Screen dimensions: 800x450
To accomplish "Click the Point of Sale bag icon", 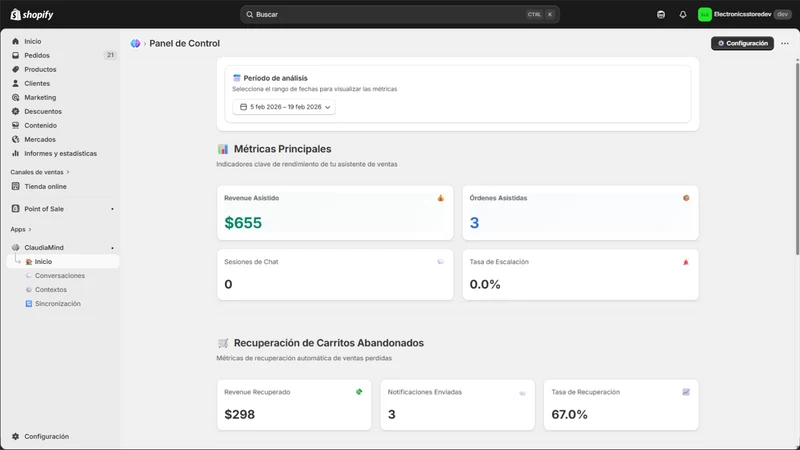I will pos(15,209).
